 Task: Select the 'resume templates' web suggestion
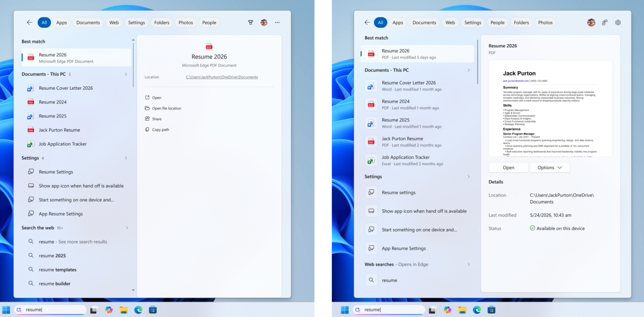(x=76, y=270)
